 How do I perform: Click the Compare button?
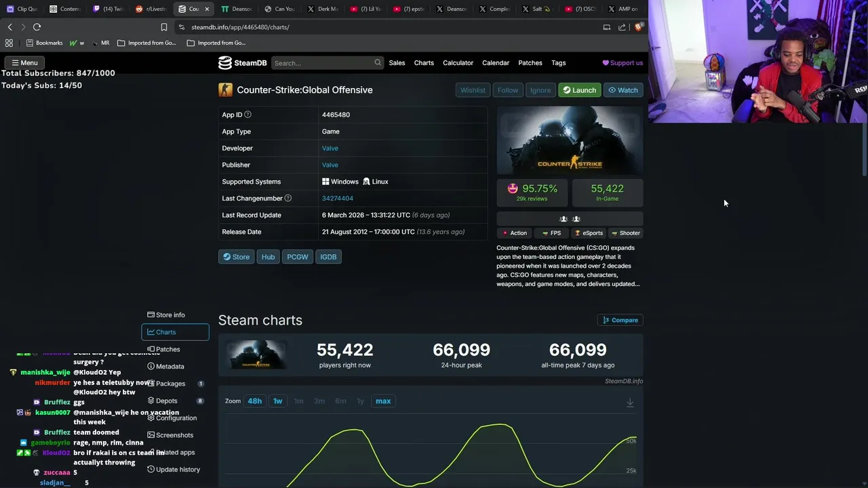pyautogui.click(x=620, y=320)
